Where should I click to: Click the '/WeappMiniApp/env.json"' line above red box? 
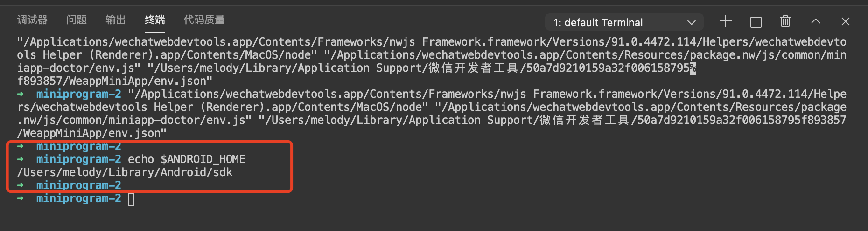[92, 133]
